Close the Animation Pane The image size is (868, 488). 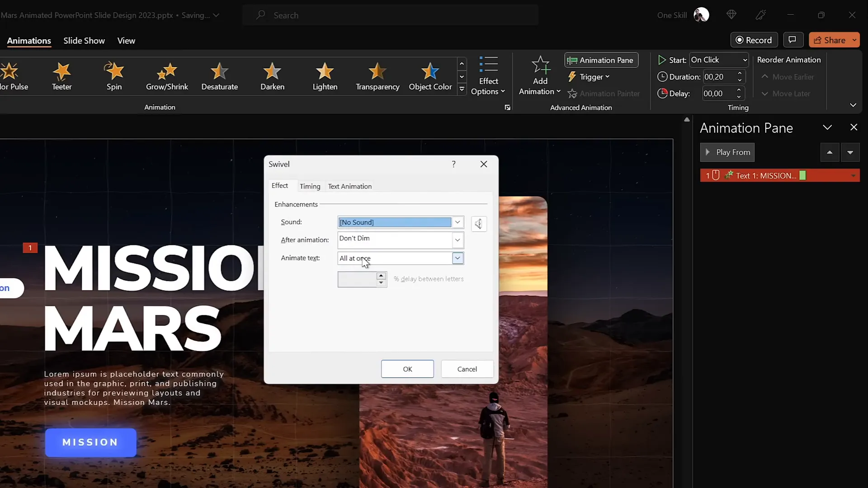(x=854, y=127)
